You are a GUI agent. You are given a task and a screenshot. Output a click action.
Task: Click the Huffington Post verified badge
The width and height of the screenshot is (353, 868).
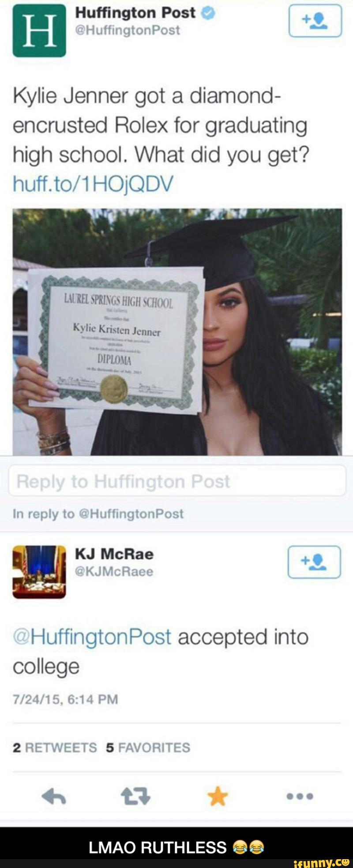[208, 14]
